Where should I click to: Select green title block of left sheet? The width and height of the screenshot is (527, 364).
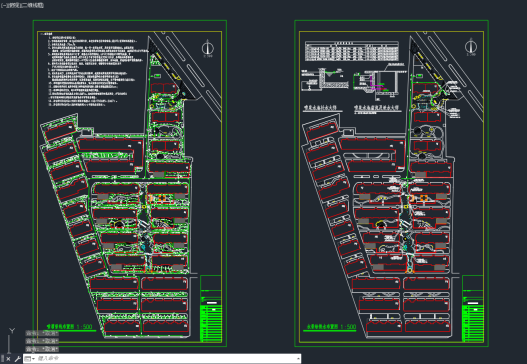coord(211,309)
